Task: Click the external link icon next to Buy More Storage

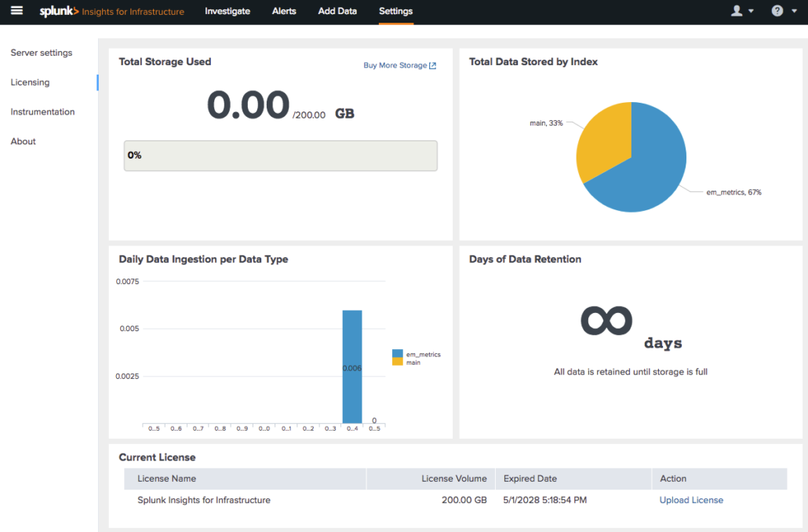Action: [x=431, y=65]
